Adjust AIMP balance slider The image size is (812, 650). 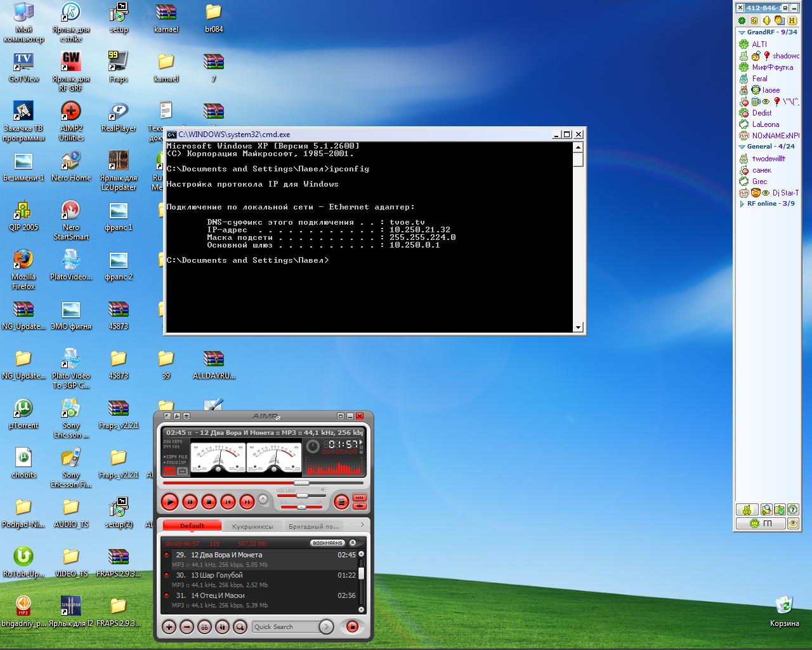[x=302, y=507]
